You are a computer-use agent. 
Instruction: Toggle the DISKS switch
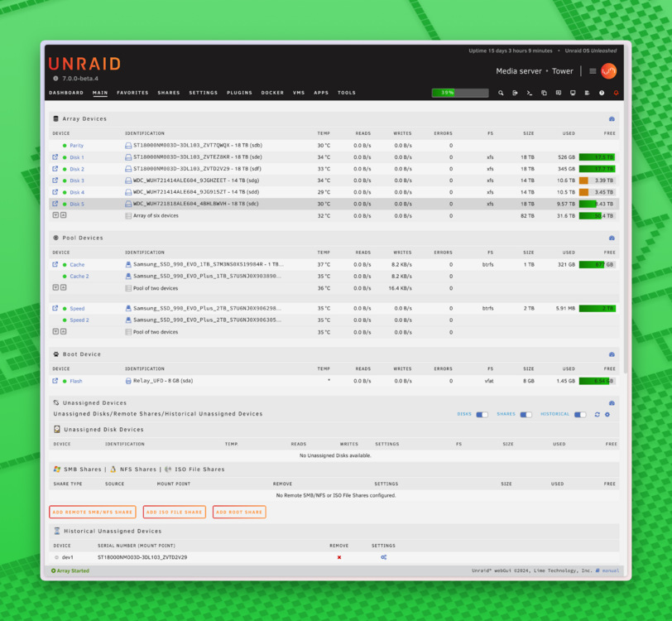482,415
